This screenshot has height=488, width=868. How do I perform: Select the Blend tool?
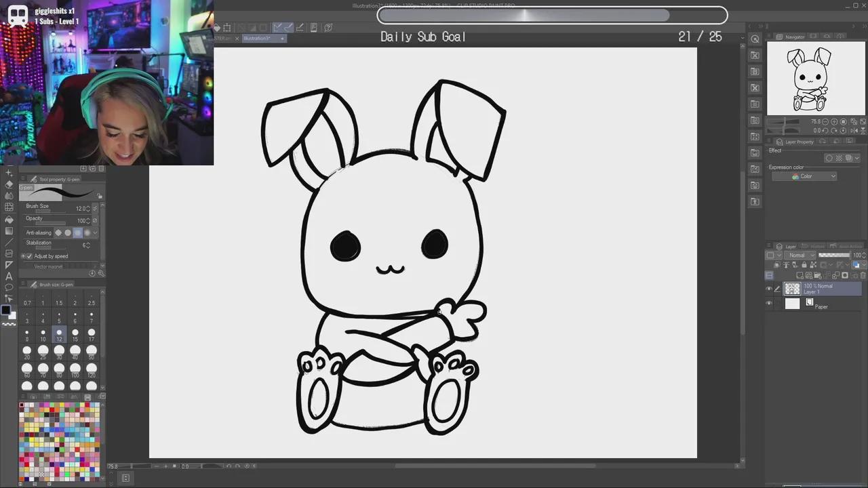(9, 196)
